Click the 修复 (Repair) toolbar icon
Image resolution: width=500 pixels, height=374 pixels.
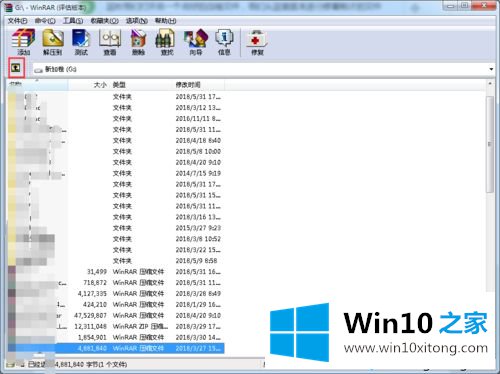(257, 42)
